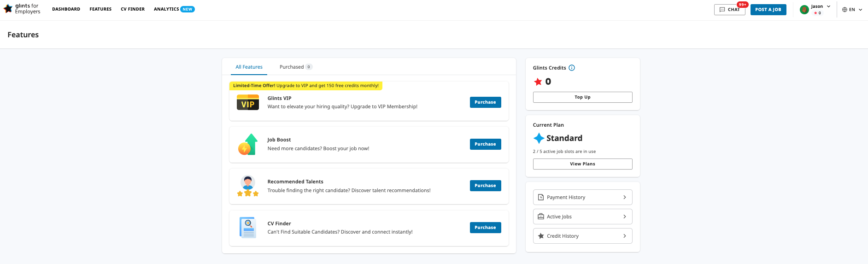The height and width of the screenshot is (264, 868).
Task: Click the Glints Credits info icon
Action: (x=572, y=68)
